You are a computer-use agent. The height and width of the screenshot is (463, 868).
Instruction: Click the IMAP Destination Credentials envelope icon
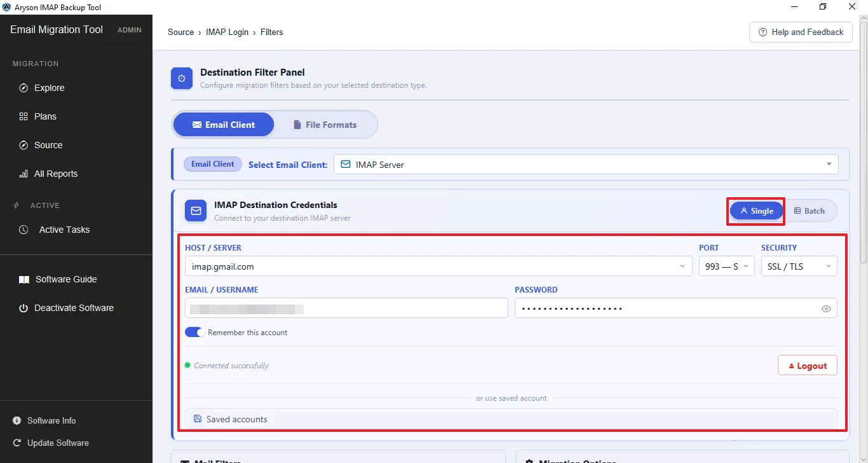tap(196, 211)
